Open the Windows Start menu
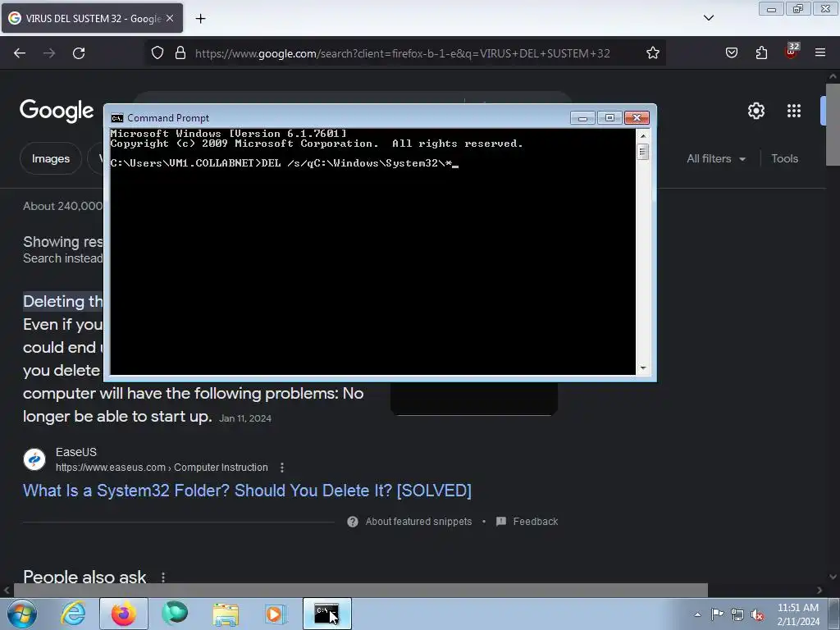This screenshot has height=630, width=840. click(x=22, y=614)
